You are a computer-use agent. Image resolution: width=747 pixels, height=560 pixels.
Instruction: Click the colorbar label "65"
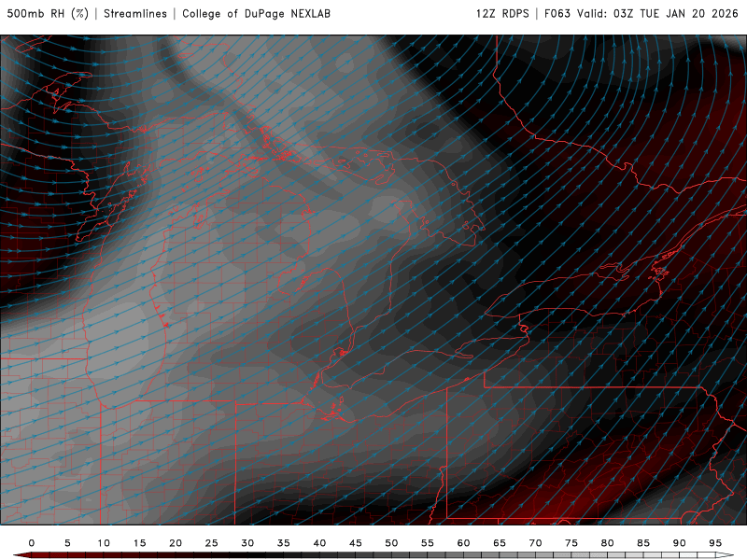click(x=500, y=543)
